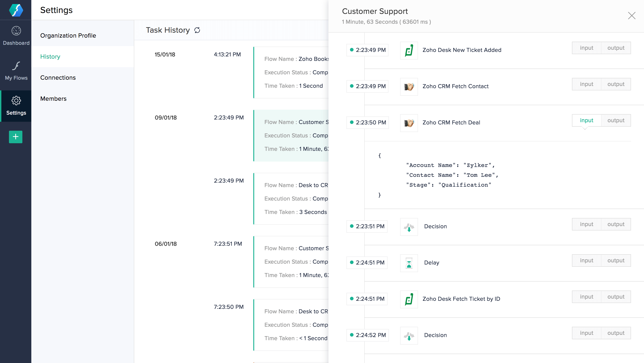This screenshot has width=644, height=363.
Task: Expand output for the Delay step
Action: click(x=616, y=260)
